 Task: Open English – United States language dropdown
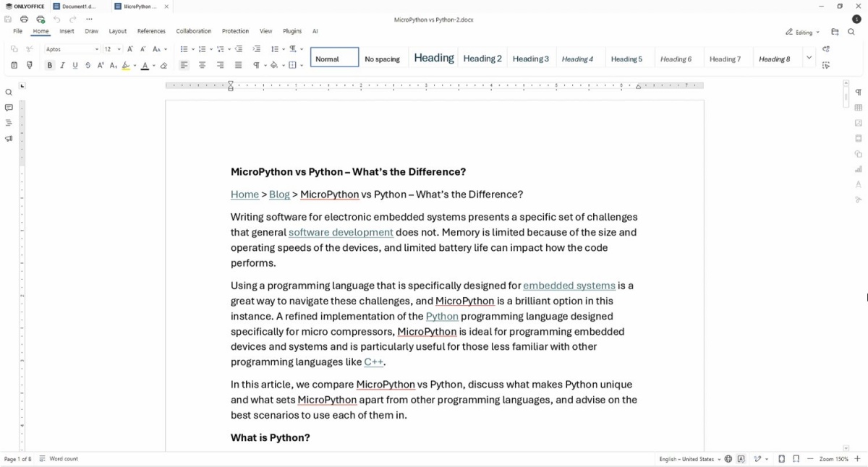coord(690,459)
